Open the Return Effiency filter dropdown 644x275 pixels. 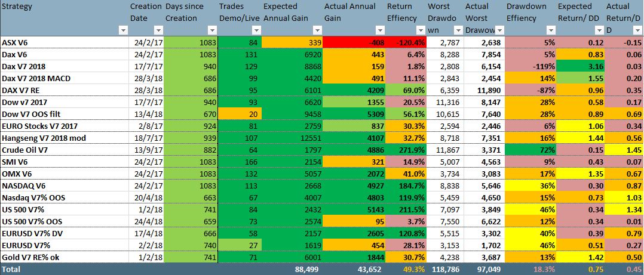click(x=420, y=31)
